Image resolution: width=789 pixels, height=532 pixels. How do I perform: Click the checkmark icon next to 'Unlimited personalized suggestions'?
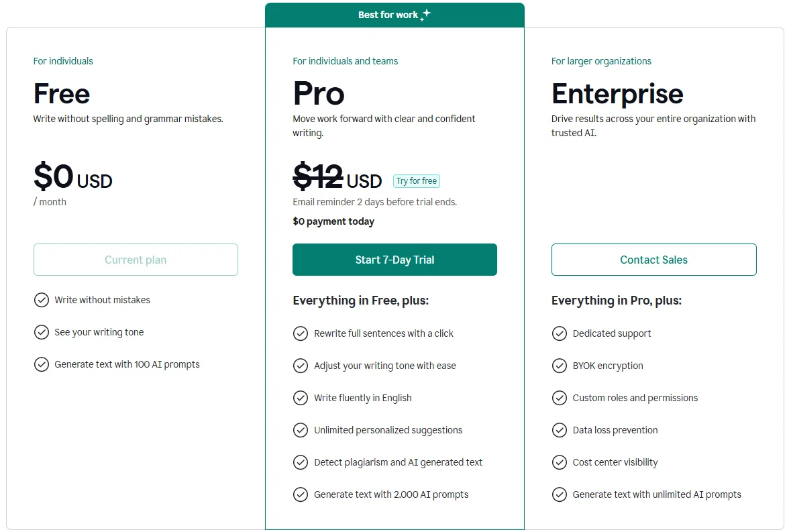click(301, 430)
